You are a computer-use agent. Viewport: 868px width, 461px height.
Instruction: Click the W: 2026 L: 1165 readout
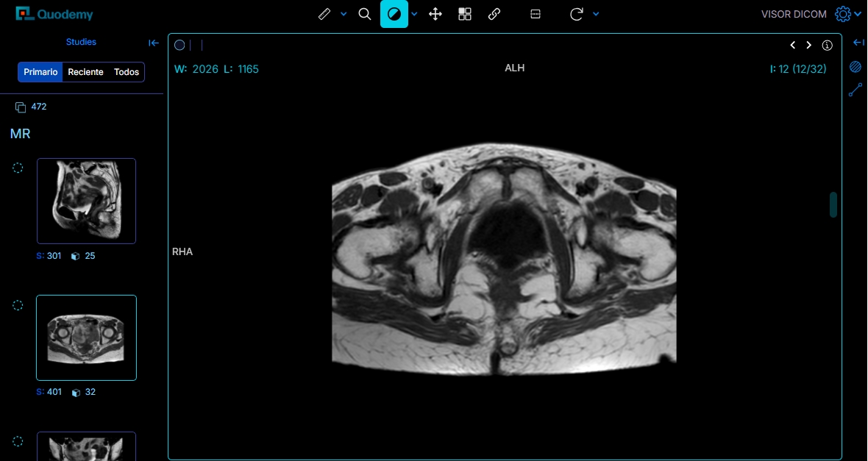(x=216, y=69)
